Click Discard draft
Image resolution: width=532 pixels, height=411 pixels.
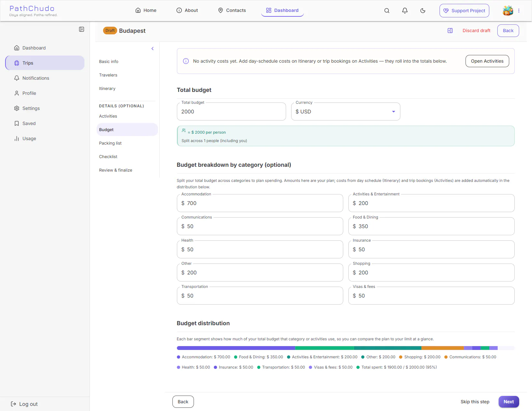click(476, 31)
